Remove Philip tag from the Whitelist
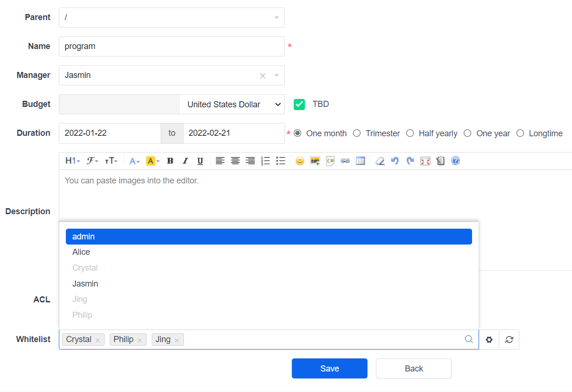Image resolution: width=572 pixels, height=392 pixels. point(140,340)
